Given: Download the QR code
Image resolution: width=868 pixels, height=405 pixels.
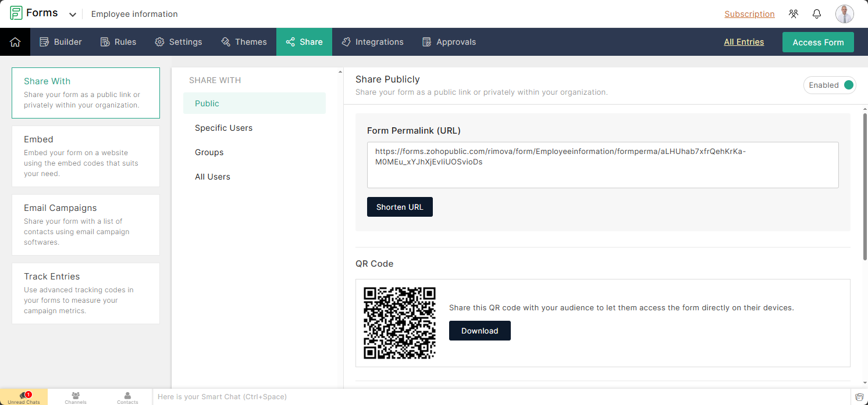Looking at the screenshot, I should point(479,331).
